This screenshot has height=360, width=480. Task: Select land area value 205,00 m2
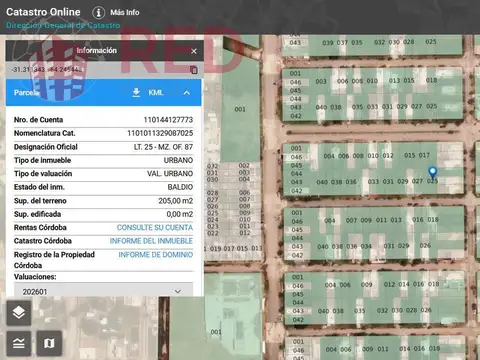(176, 201)
